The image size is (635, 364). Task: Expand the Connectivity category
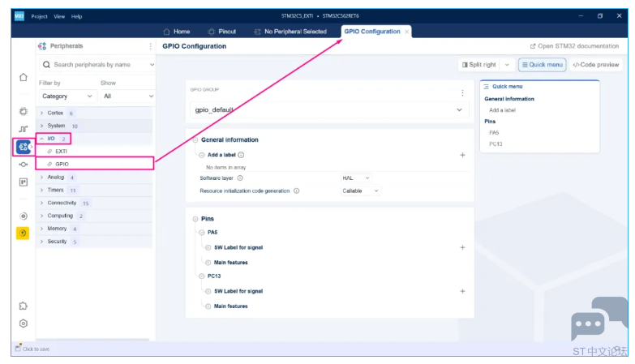point(41,203)
